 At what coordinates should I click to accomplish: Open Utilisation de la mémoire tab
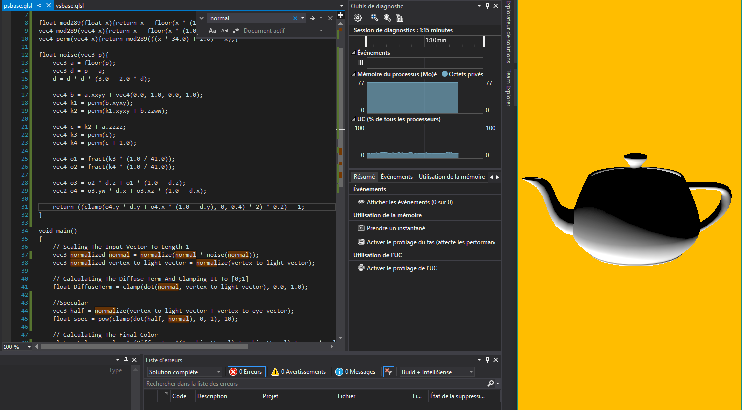tap(451, 177)
